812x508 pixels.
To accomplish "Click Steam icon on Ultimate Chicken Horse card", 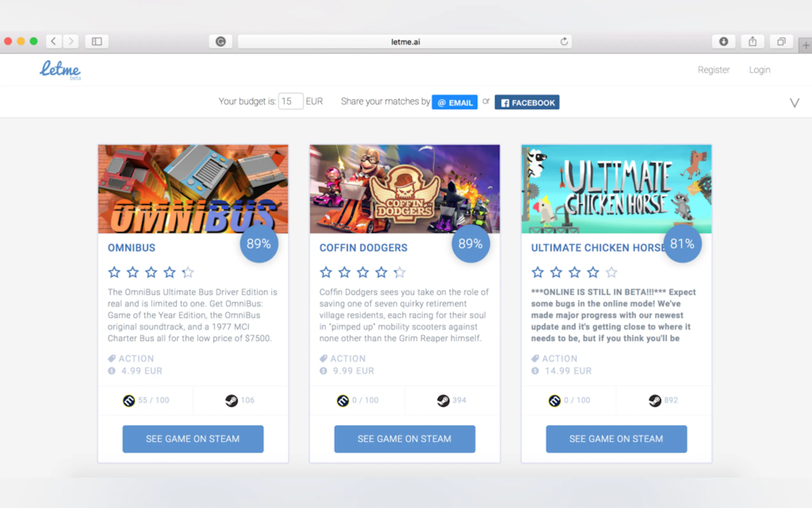I will click(655, 400).
